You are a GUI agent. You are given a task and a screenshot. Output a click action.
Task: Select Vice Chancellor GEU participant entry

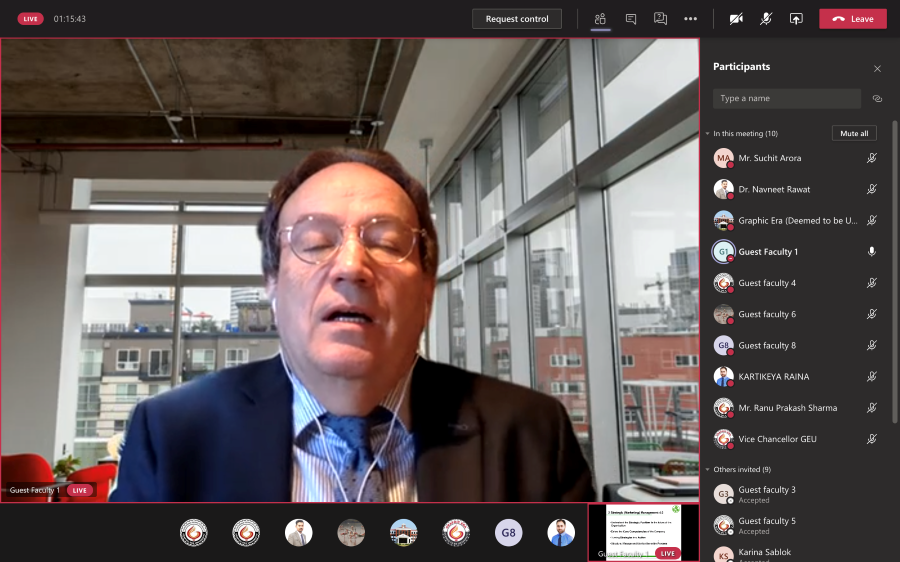pos(776,439)
